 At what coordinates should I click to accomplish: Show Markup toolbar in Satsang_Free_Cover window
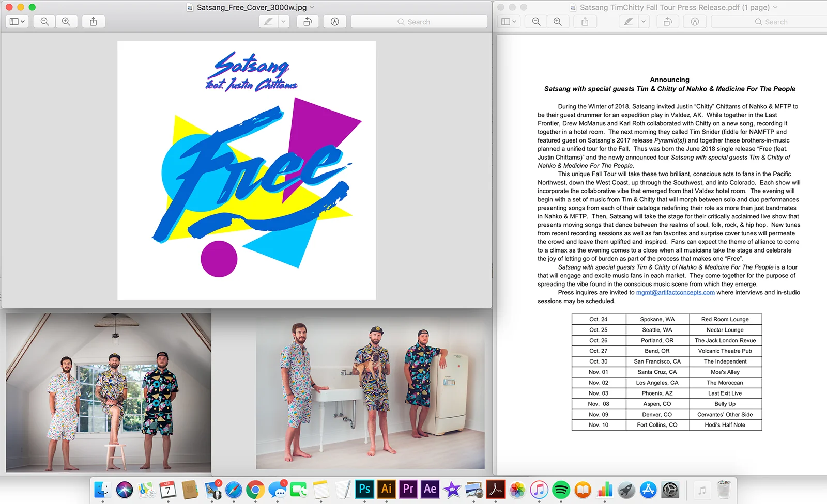pos(335,22)
